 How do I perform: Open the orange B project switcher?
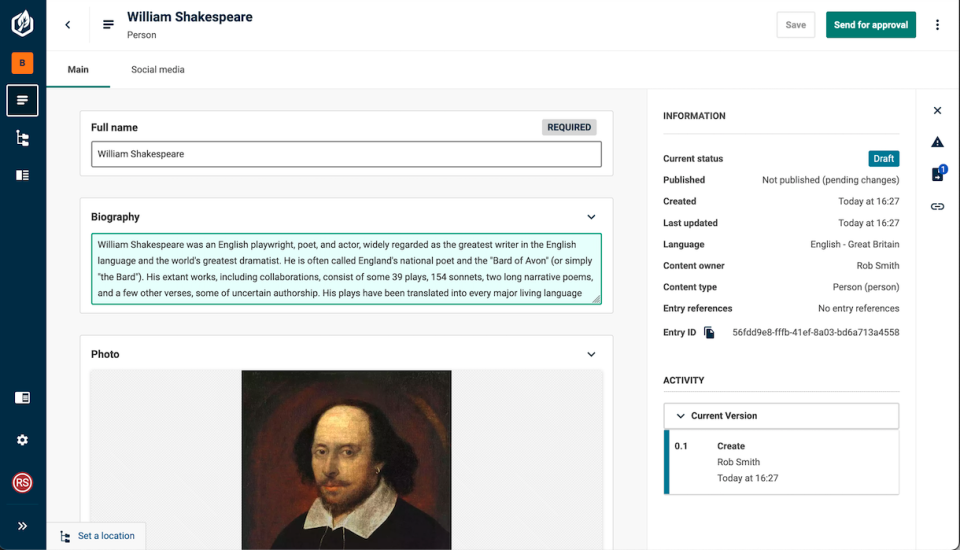coord(23,62)
